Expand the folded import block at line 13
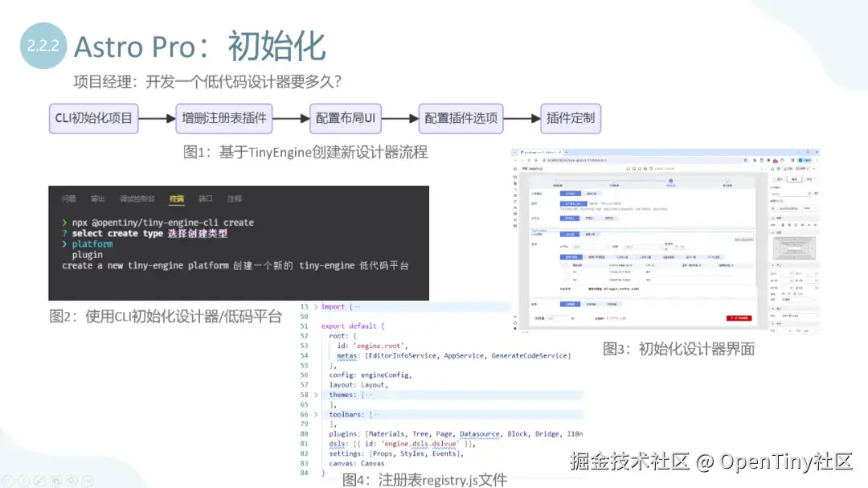 (x=316, y=307)
